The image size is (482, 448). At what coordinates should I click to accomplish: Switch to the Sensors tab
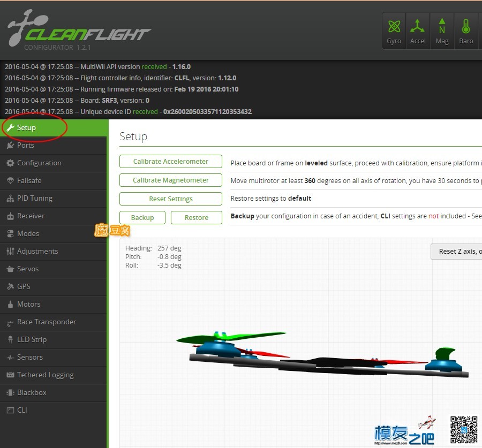click(x=54, y=358)
